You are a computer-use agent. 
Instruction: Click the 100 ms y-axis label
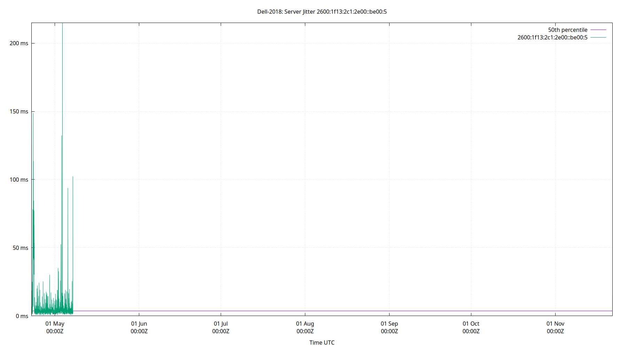[x=19, y=180]
